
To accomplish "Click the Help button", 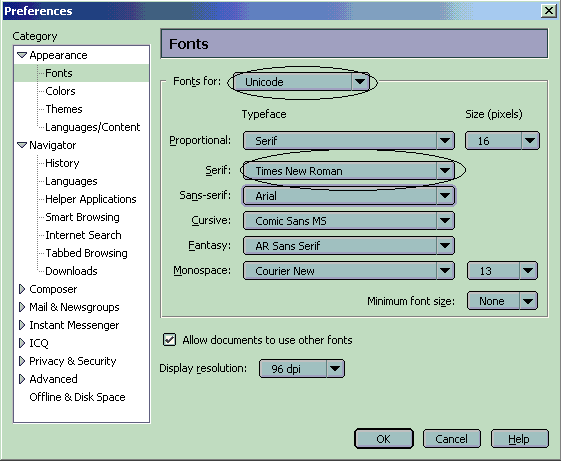I will pos(519,439).
